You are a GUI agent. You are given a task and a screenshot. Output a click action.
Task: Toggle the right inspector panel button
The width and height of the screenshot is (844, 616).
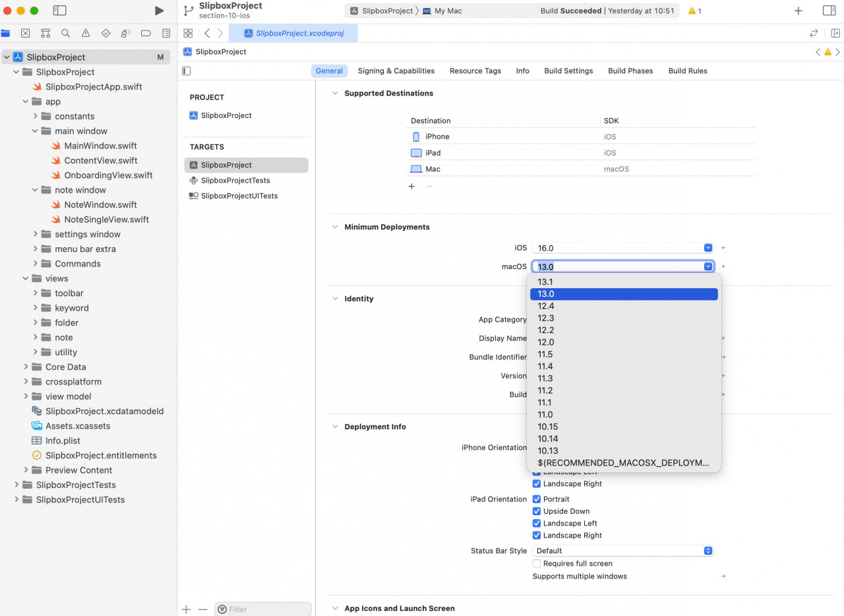click(829, 11)
